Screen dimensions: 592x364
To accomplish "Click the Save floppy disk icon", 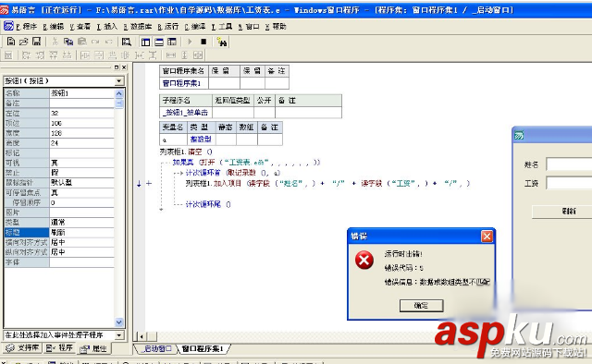I will 36,42.
